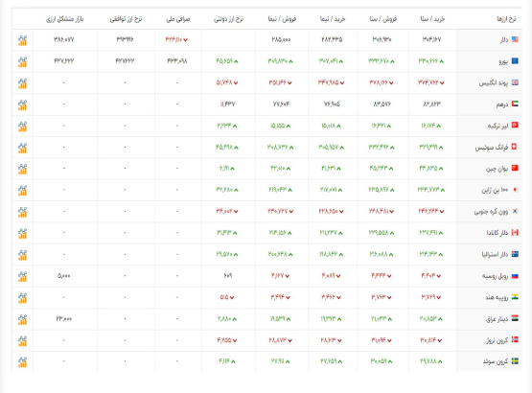
Task: Click the نرخ ارز دولتی column header
Action: [229, 19]
